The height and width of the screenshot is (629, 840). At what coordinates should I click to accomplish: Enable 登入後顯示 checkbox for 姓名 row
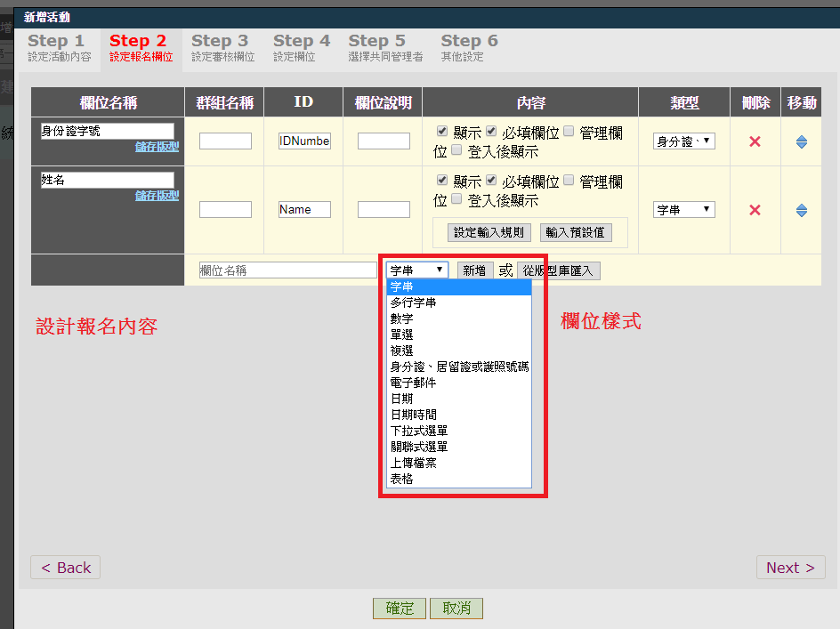tap(456, 199)
